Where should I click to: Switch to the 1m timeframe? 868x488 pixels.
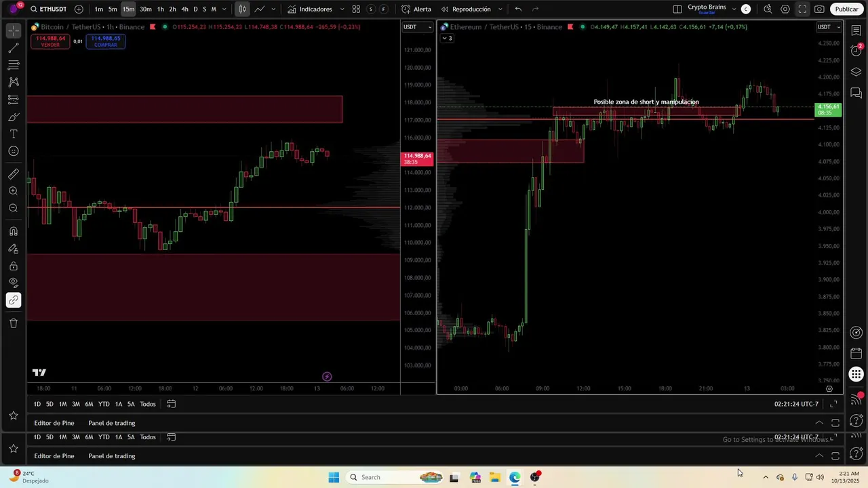click(x=99, y=9)
